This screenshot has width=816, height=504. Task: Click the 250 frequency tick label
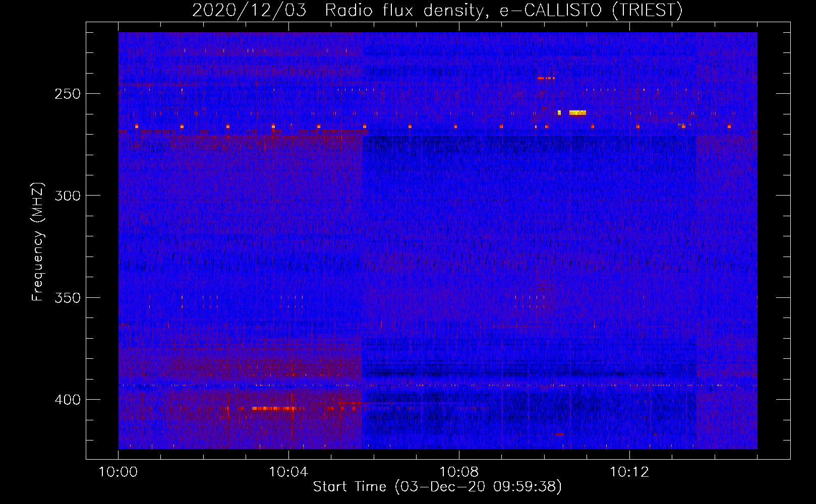(x=68, y=94)
